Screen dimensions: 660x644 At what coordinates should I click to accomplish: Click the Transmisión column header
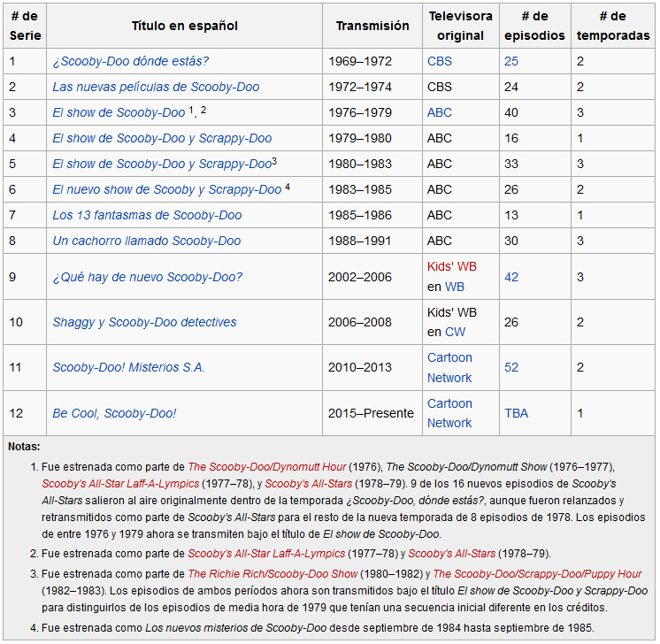click(x=372, y=27)
